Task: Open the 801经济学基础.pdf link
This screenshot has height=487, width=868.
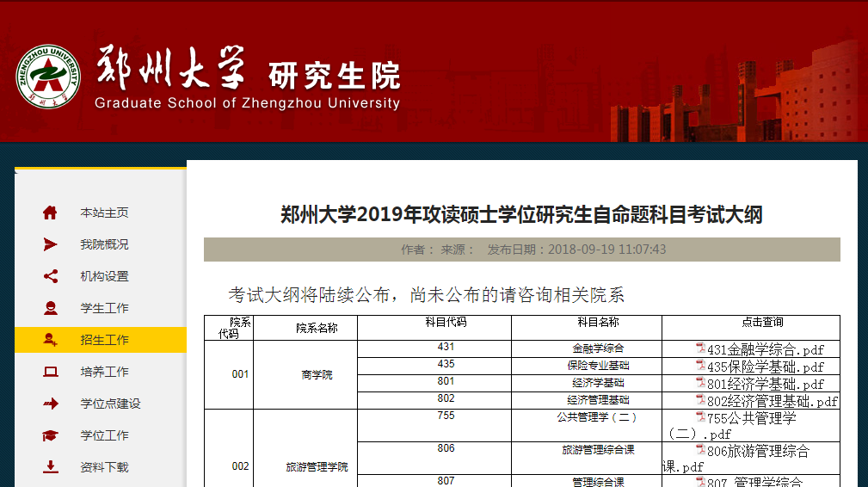Action: click(765, 384)
